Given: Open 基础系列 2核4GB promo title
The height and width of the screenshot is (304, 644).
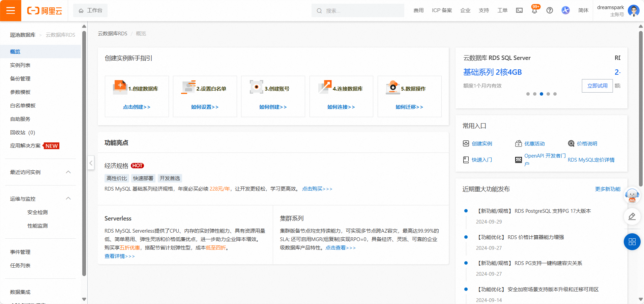Looking at the screenshot, I should (493, 72).
